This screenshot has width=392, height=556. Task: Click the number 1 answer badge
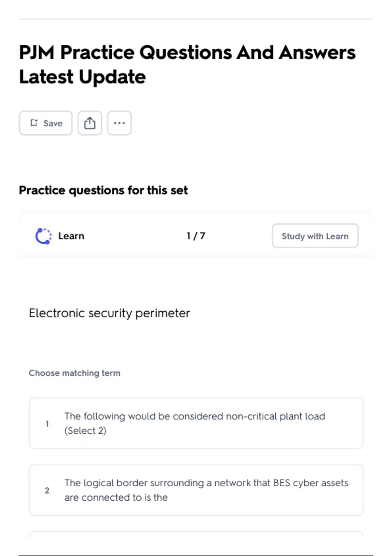point(47,424)
